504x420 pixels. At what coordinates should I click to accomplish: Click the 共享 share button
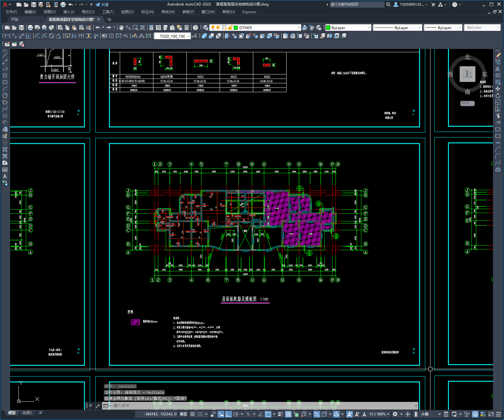[102, 5]
